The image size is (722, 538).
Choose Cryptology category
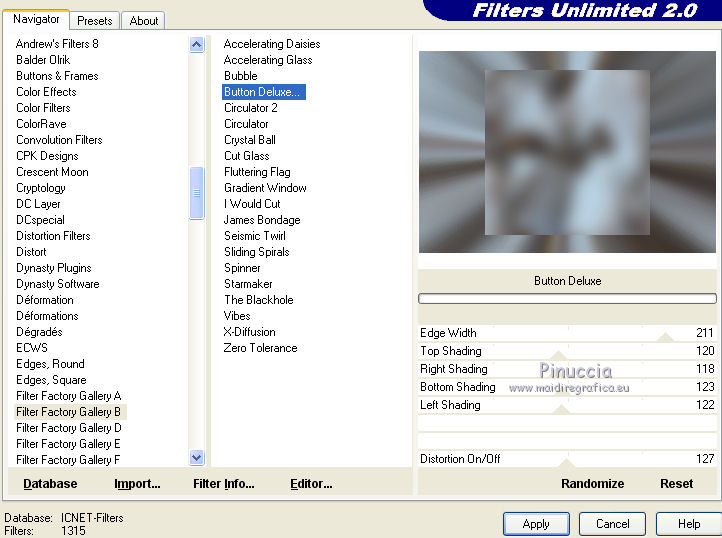click(41, 188)
